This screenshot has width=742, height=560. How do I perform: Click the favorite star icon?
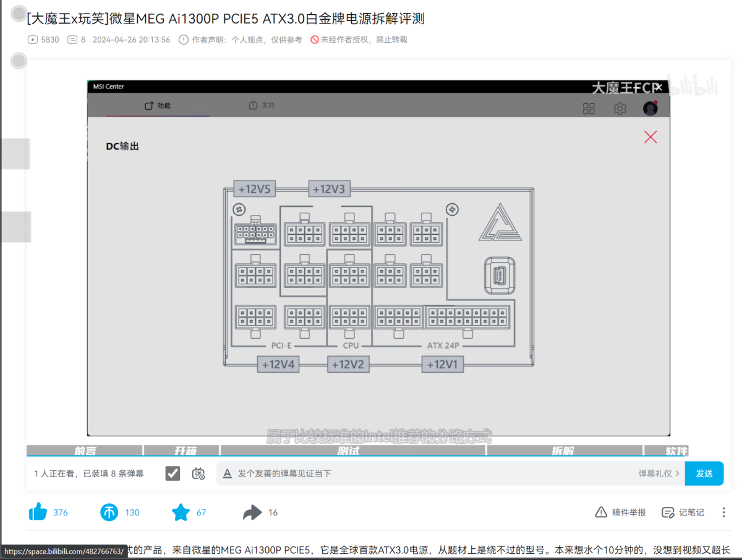click(x=181, y=512)
